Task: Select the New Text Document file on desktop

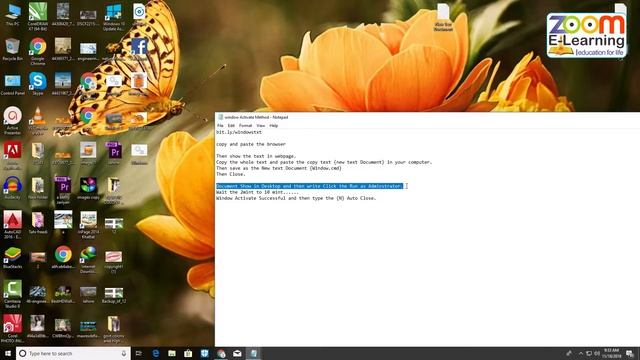Action: tap(443, 17)
